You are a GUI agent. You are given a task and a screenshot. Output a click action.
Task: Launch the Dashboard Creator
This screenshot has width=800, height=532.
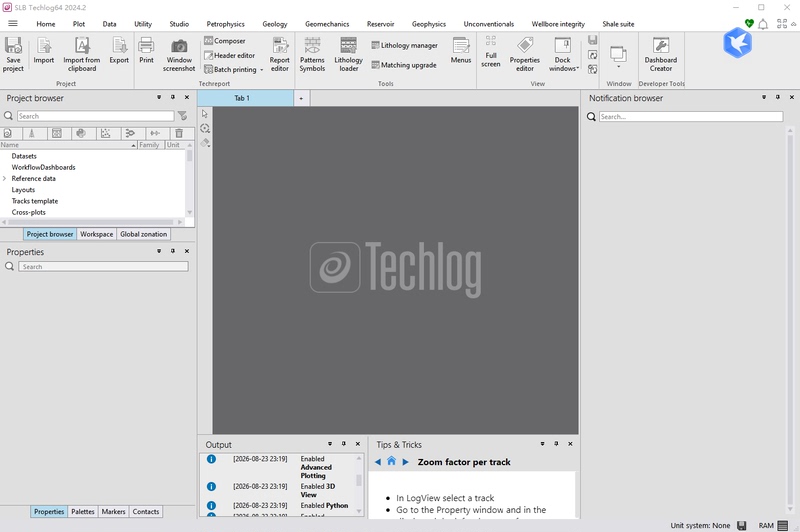click(661, 54)
